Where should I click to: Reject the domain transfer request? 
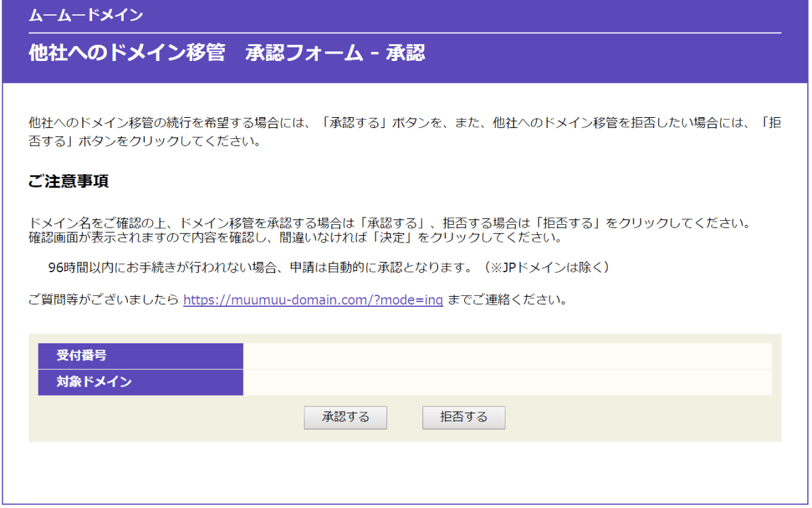464,417
